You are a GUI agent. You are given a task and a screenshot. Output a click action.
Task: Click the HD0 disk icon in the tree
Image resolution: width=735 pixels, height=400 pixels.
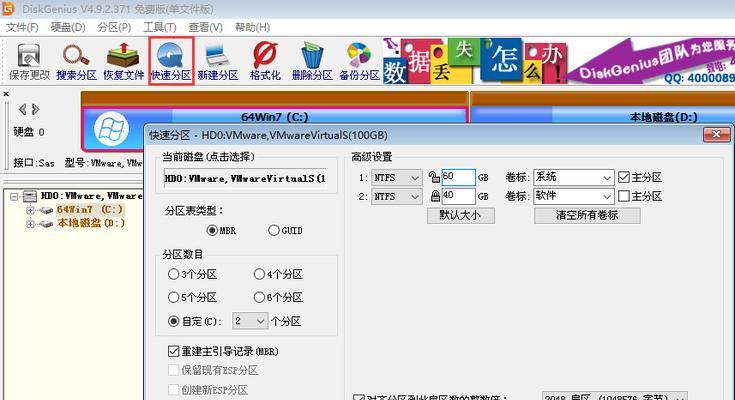click(x=30, y=196)
